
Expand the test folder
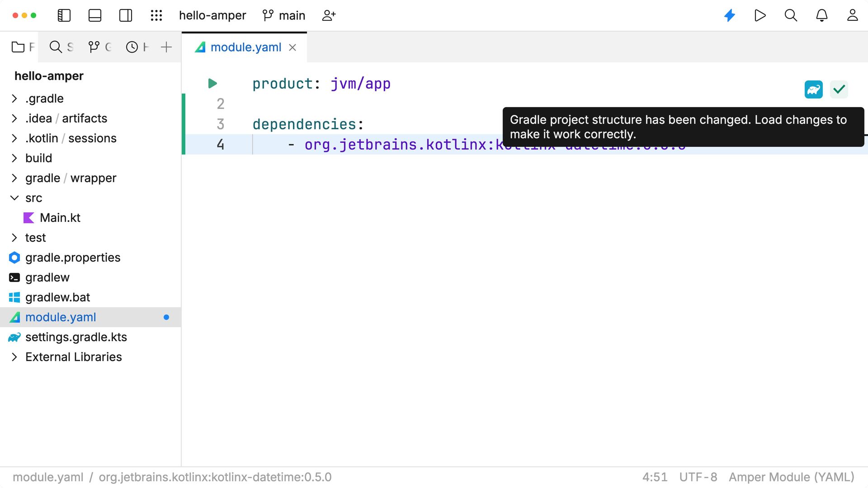(x=14, y=238)
